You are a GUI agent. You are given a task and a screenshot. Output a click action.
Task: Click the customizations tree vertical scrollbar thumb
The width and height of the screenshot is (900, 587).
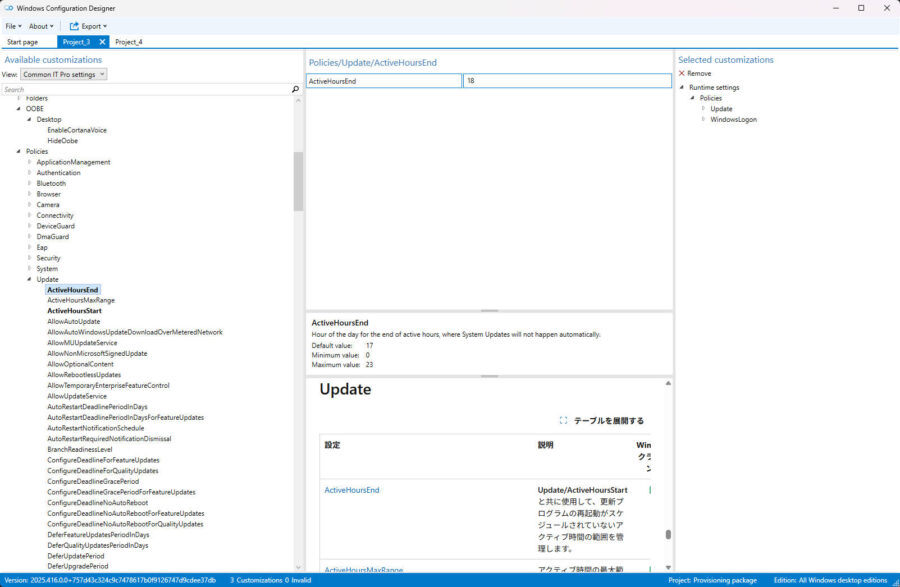(x=298, y=181)
